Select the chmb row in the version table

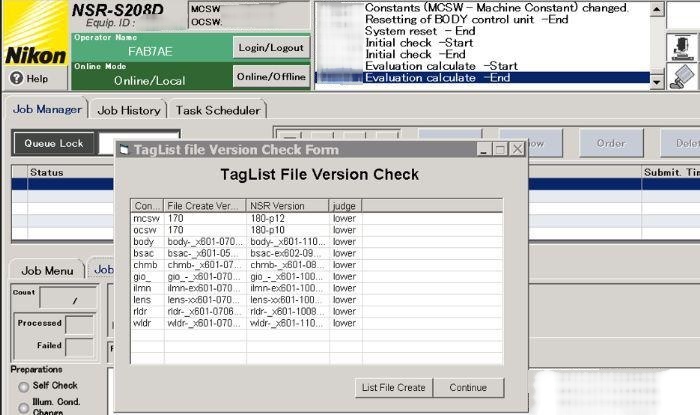click(317, 265)
